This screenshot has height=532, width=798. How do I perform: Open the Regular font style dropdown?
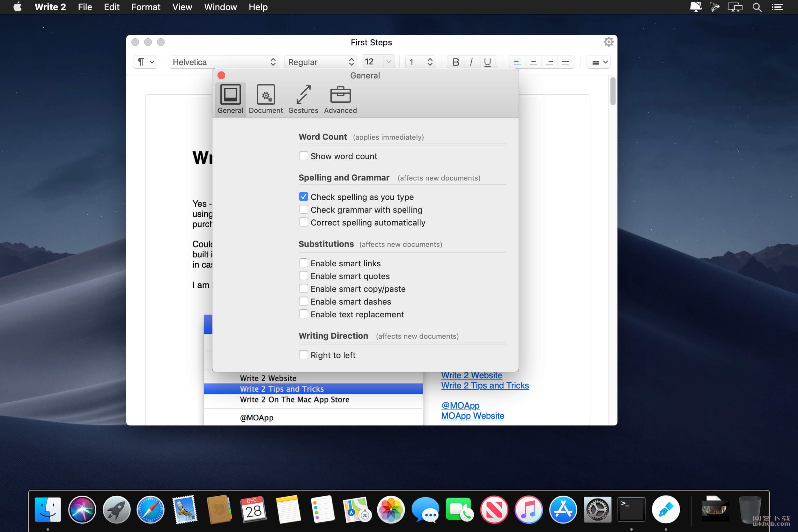[320, 62]
